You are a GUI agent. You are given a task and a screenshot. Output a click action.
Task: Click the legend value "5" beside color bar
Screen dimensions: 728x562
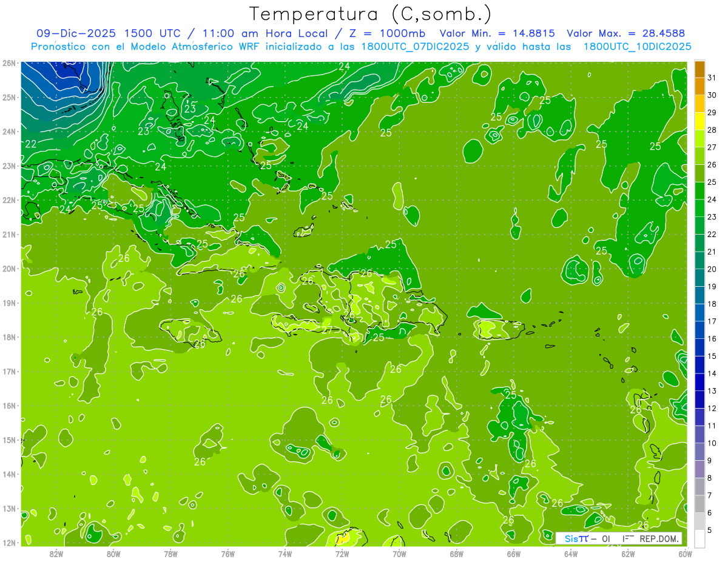(710, 530)
